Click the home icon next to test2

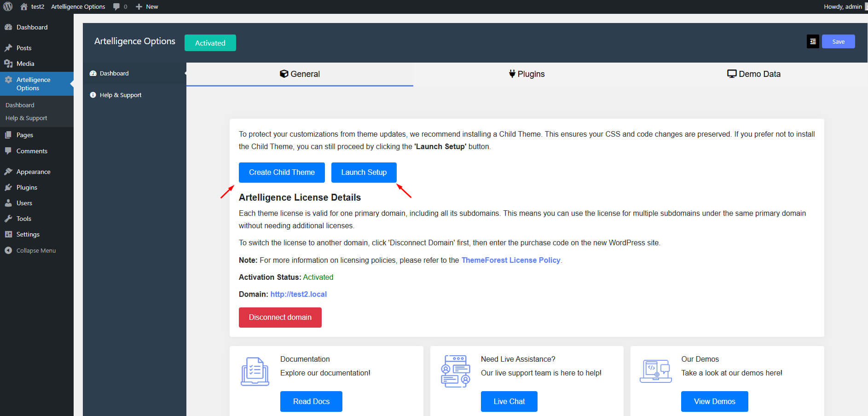[24, 6]
